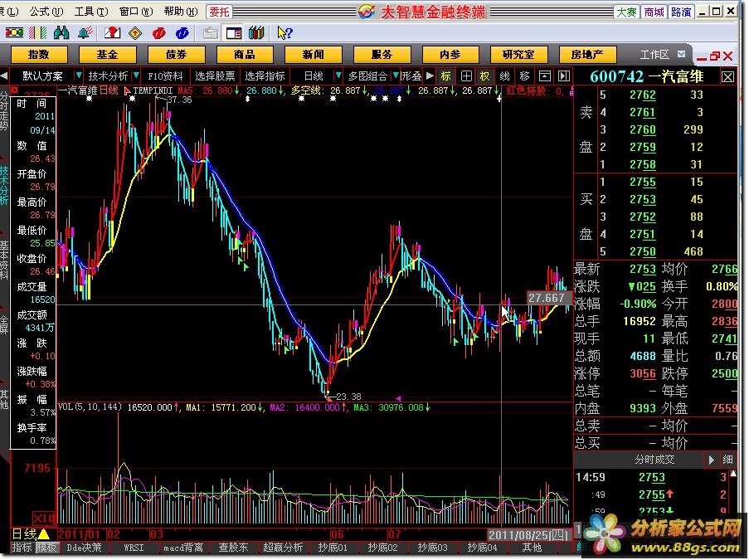Click the play arrow next to 形叠
The width and height of the screenshot is (749, 560).
430,75
